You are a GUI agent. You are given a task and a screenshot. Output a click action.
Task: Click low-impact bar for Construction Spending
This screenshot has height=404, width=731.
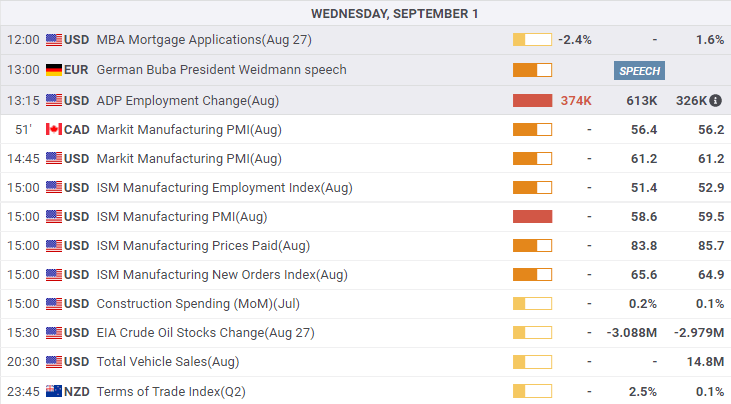click(x=532, y=303)
